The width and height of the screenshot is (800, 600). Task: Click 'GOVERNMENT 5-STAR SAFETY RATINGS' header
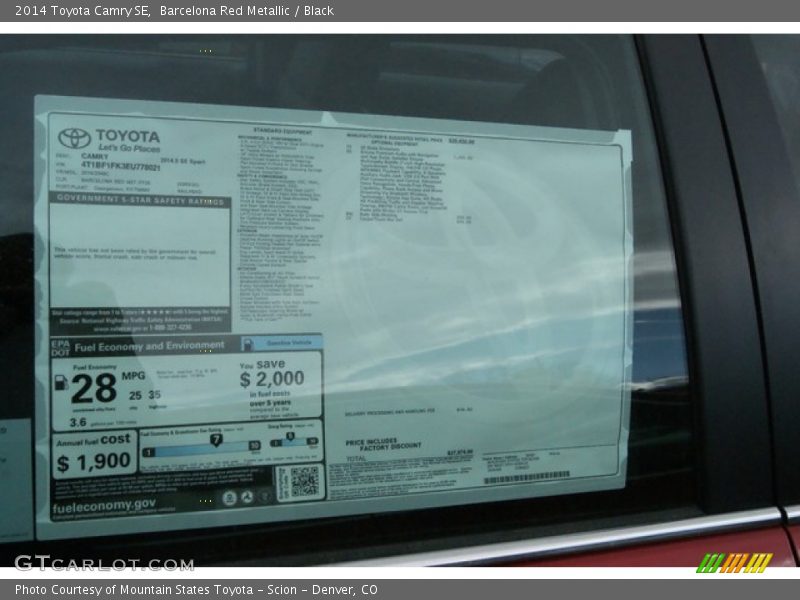coord(140,200)
